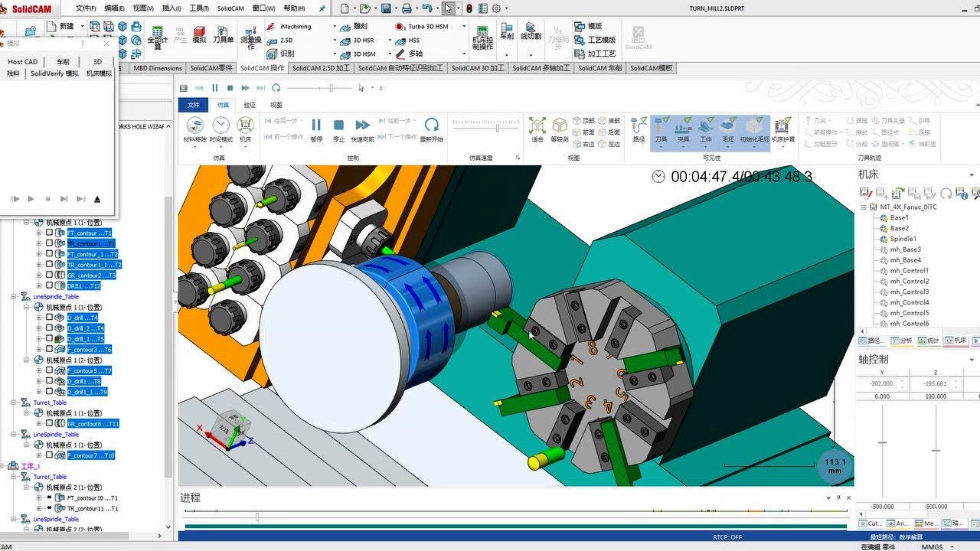Open the MBD Dimensions tab
The height and width of the screenshot is (551, 980).
[158, 68]
